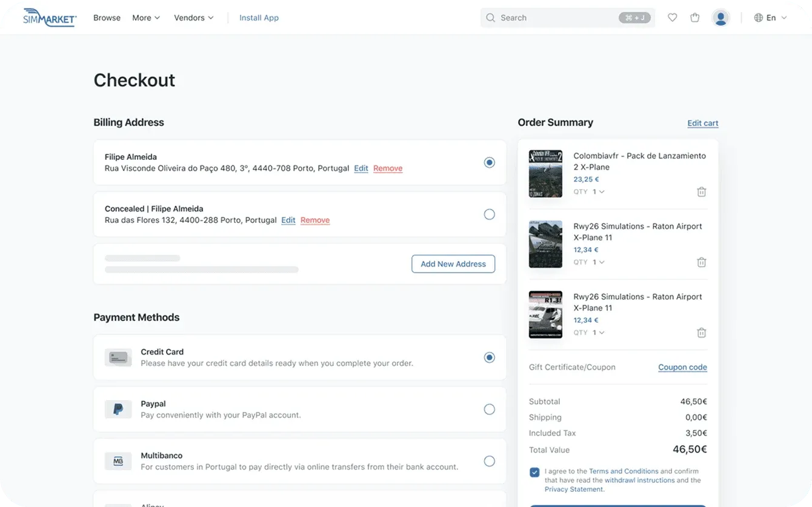Choose Paypal payment method
The image size is (812, 507).
pos(489,409)
